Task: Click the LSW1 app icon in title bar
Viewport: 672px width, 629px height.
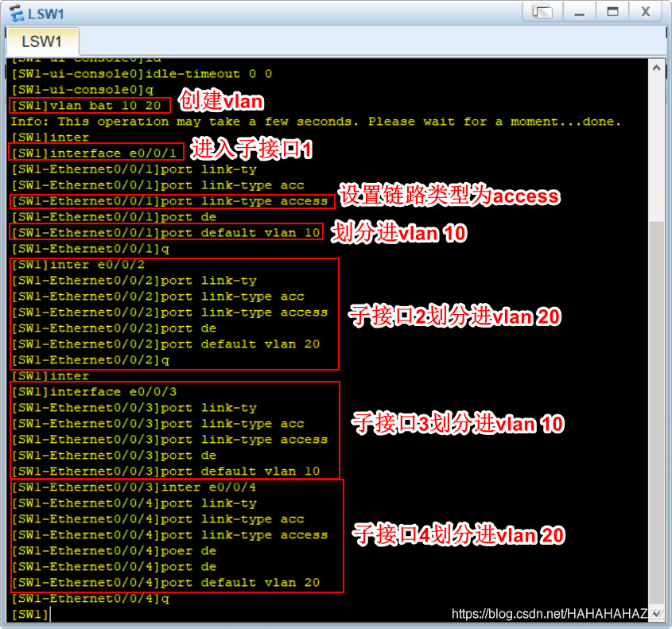Action: (17, 14)
